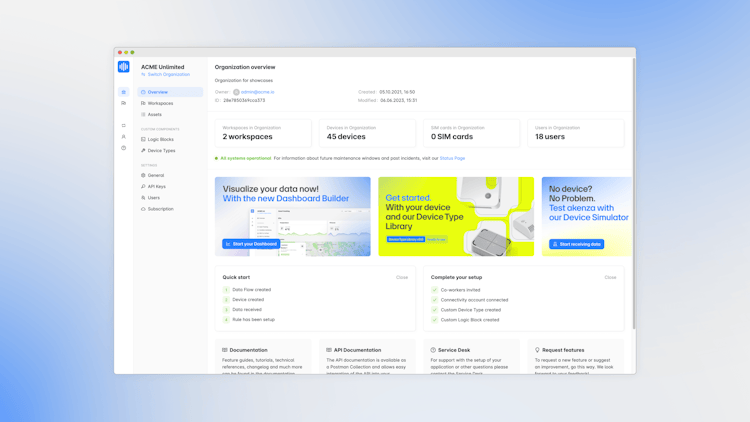Select Overview in the sidebar

pyautogui.click(x=170, y=92)
